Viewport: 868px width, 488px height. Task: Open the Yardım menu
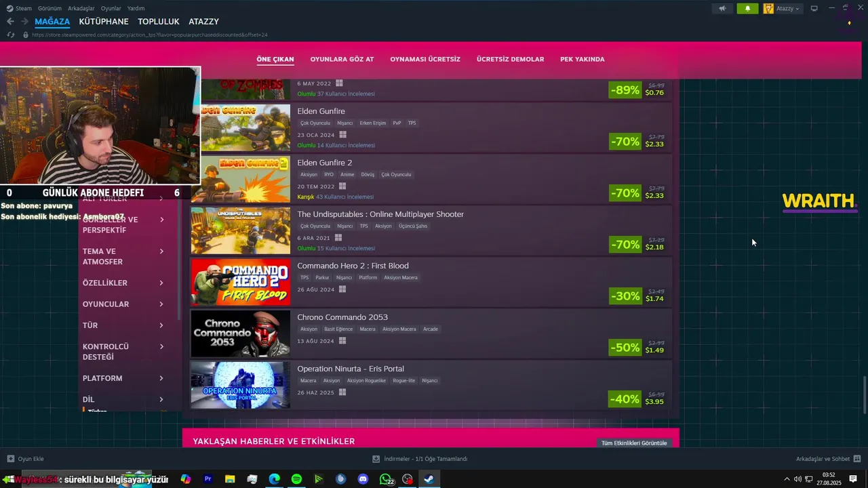(136, 8)
